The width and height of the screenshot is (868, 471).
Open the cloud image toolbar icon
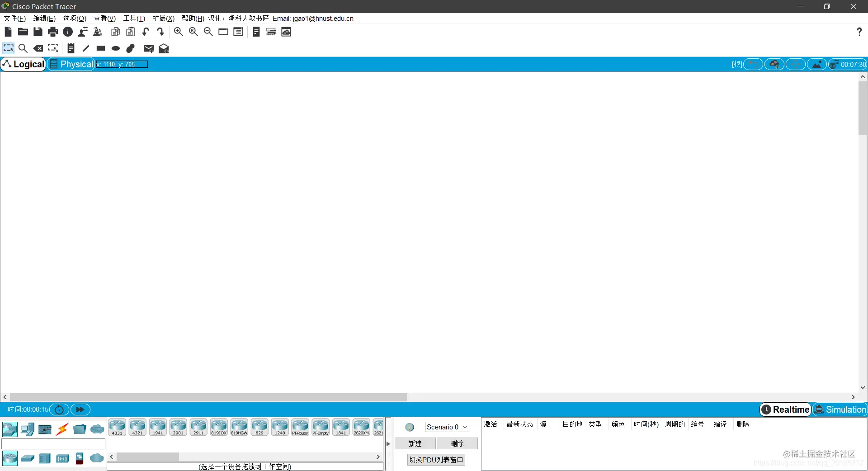click(x=286, y=32)
